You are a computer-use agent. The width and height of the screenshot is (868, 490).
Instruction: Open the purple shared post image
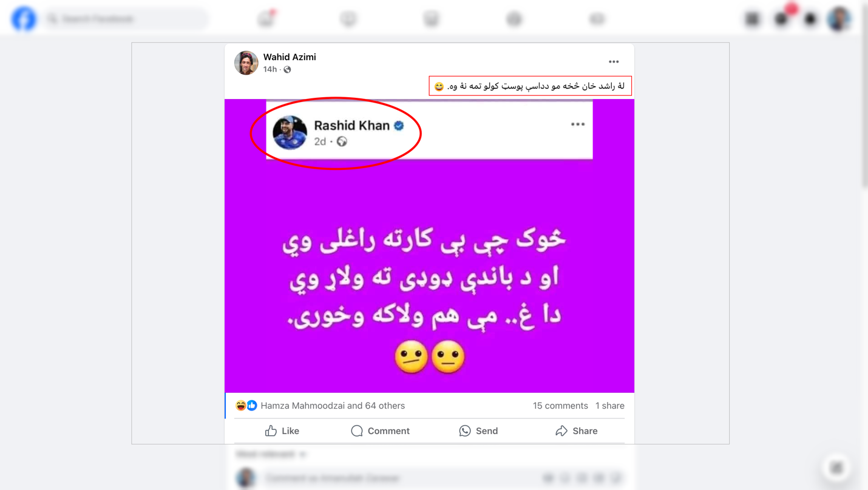click(x=429, y=246)
